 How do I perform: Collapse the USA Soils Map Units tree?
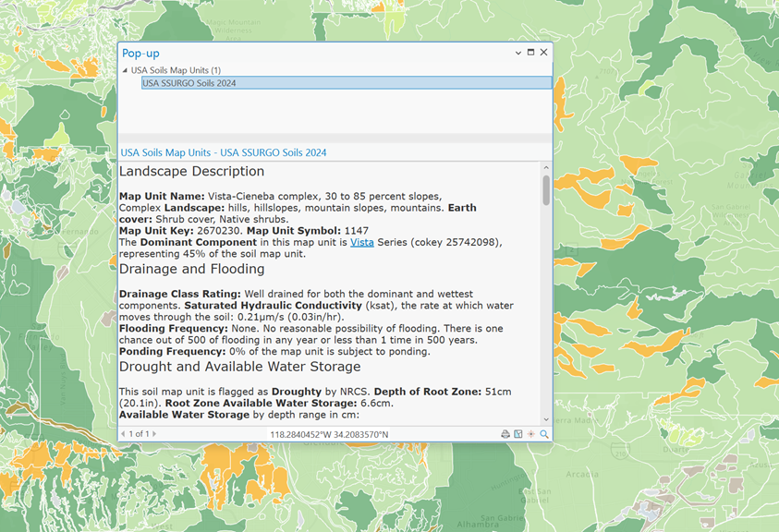[126, 70]
